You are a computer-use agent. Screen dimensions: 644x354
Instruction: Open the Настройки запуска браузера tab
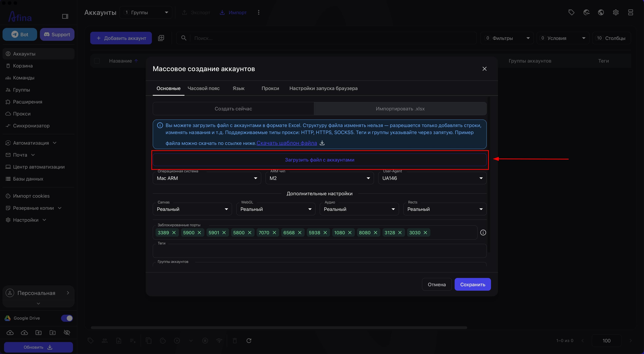click(324, 88)
